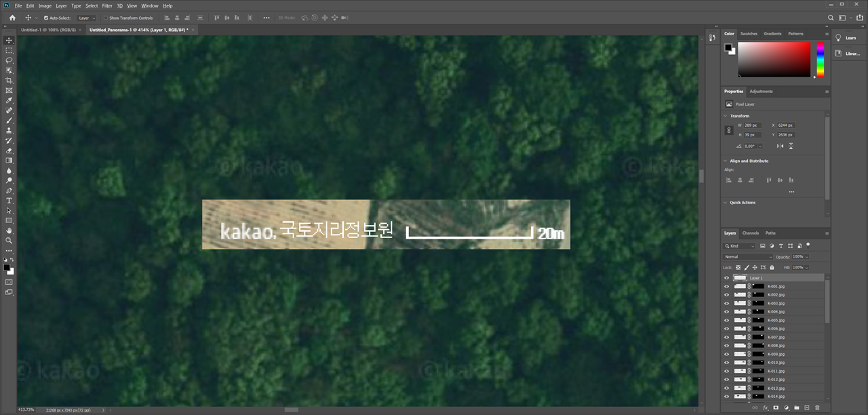Screen dimensions: 868x415
Task: Hide Layer 1 visibility eye
Action: pos(726,278)
